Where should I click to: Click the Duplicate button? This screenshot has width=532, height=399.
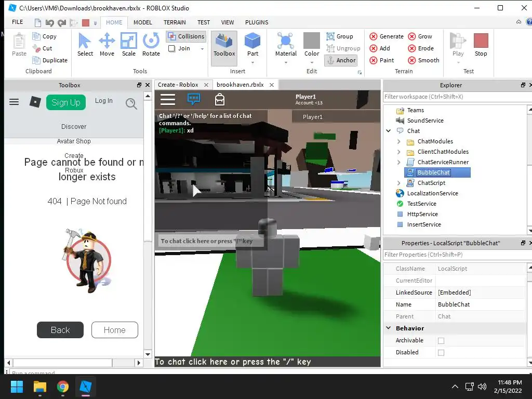coord(50,60)
